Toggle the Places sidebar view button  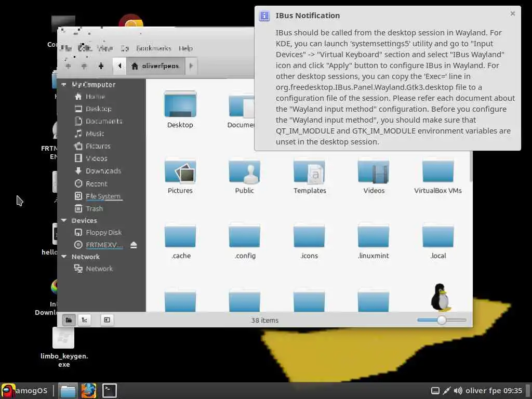pos(69,320)
